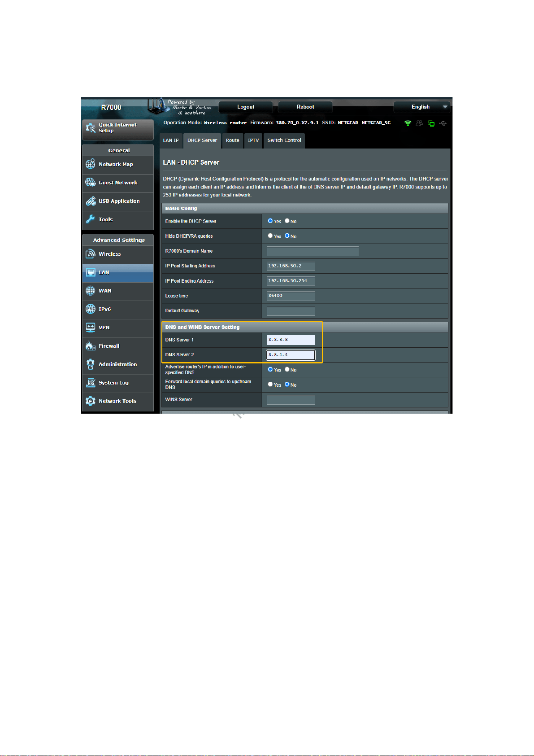The width and height of the screenshot is (534, 756).
Task: Click the 'Advanced Settings' sidebar header
Action: click(x=119, y=240)
